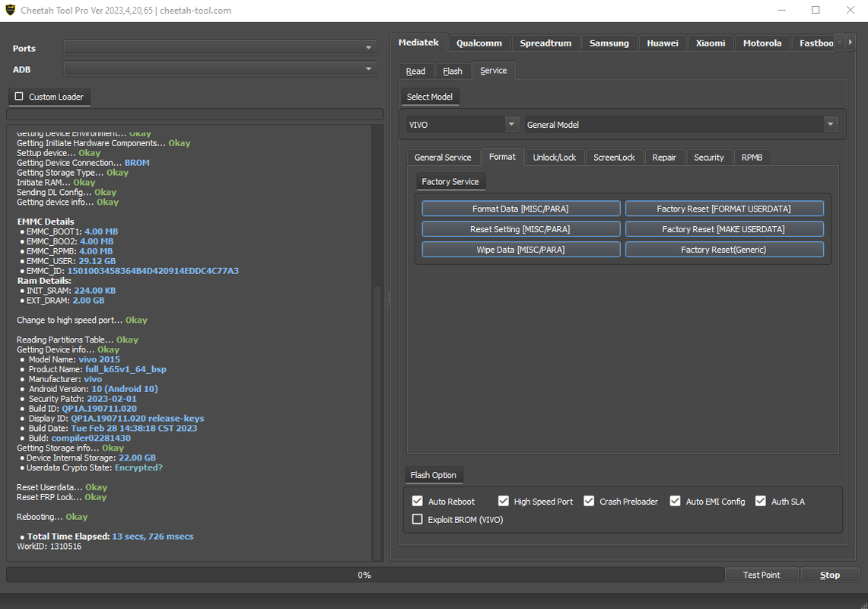Maximize the Cheetah Tool Pro window

pyautogui.click(x=816, y=10)
